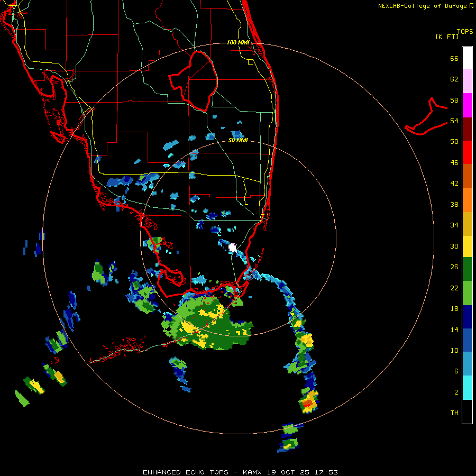
Task: Pick the cyan legend swatch
Action: pos(467,388)
